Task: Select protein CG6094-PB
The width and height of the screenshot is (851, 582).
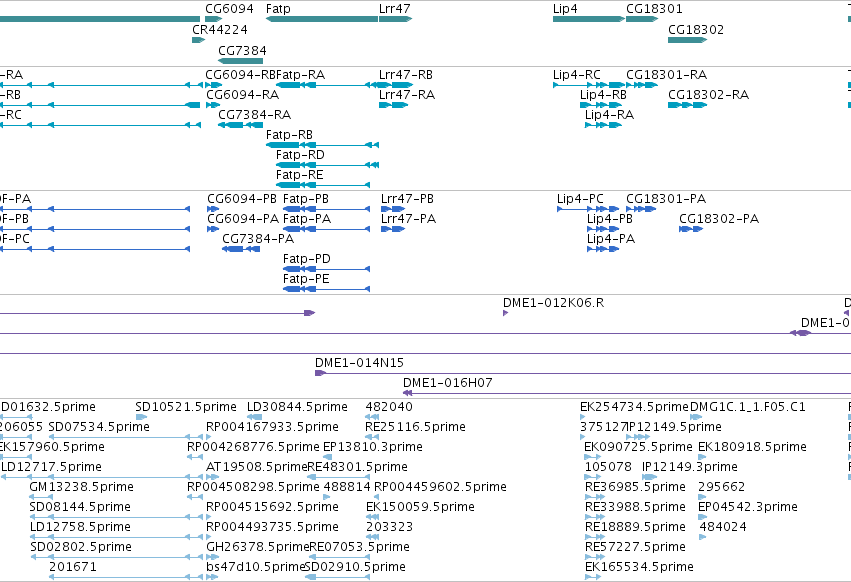Action: (213, 209)
